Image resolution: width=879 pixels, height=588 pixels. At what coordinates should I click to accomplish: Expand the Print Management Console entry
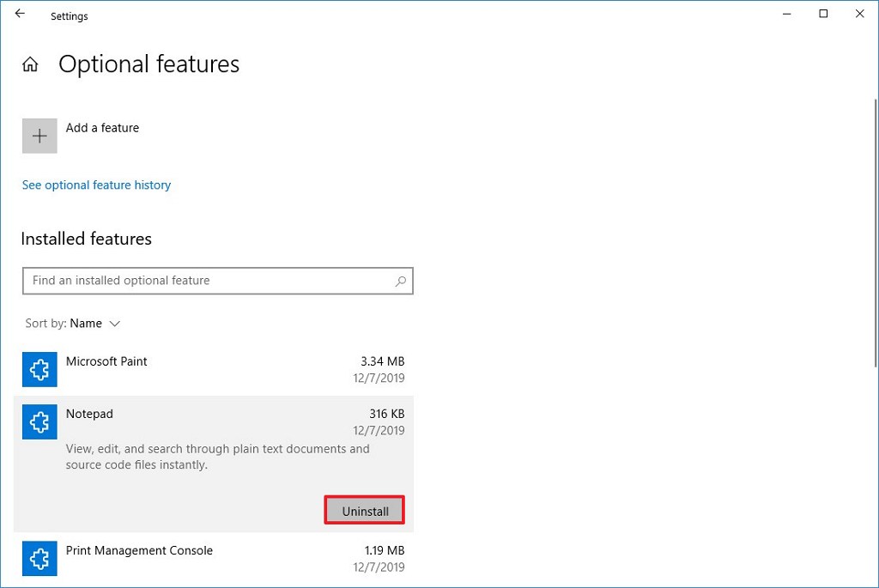click(139, 550)
